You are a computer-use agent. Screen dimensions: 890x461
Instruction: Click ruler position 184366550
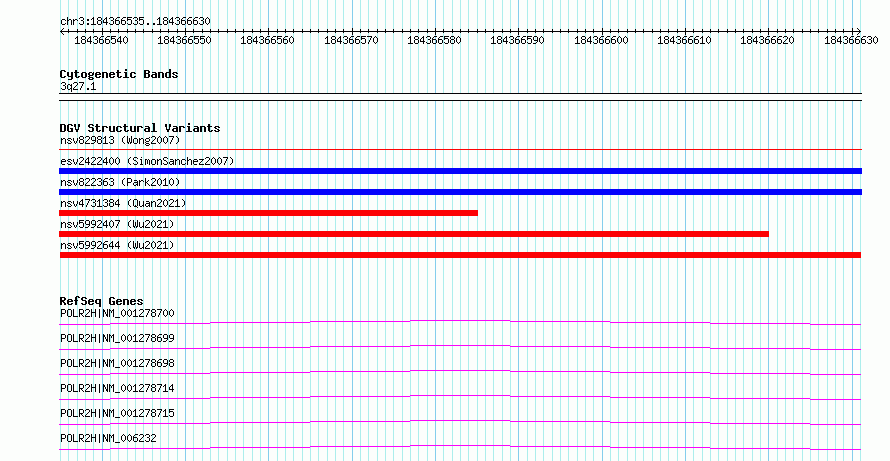point(184,40)
